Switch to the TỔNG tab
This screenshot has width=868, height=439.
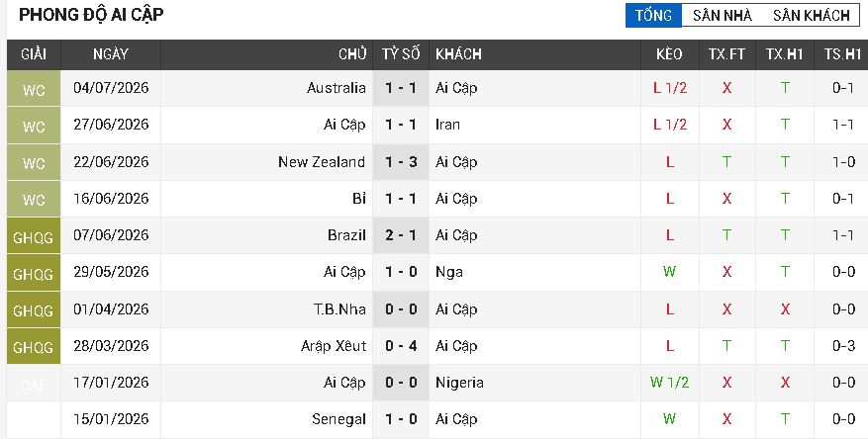pyautogui.click(x=653, y=15)
